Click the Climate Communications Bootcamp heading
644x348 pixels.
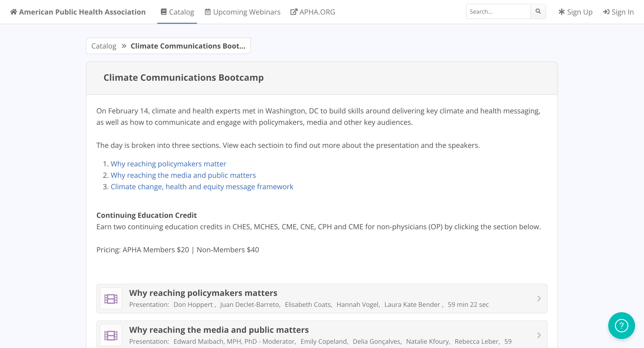pos(184,78)
